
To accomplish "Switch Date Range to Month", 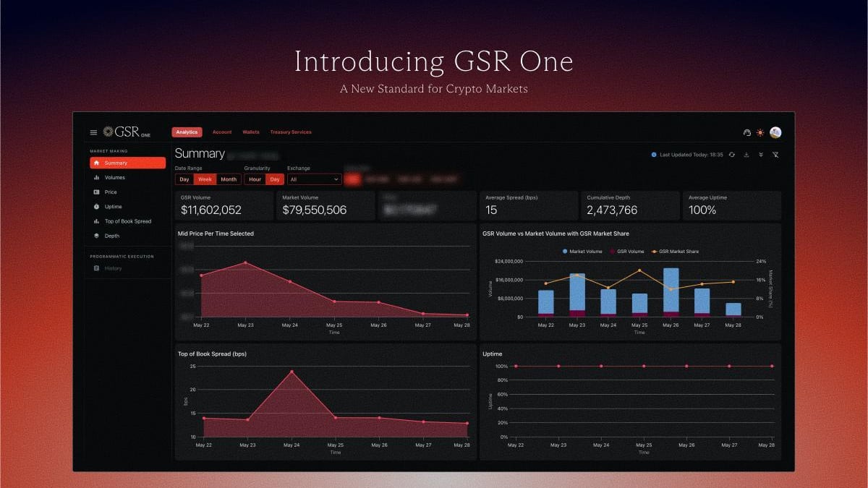I will tap(228, 179).
